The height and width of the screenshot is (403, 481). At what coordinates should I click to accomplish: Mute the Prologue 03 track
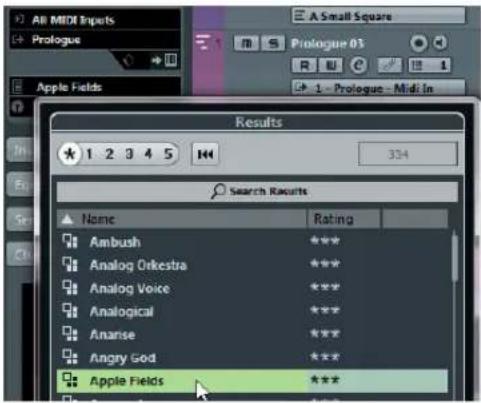click(246, 43)
